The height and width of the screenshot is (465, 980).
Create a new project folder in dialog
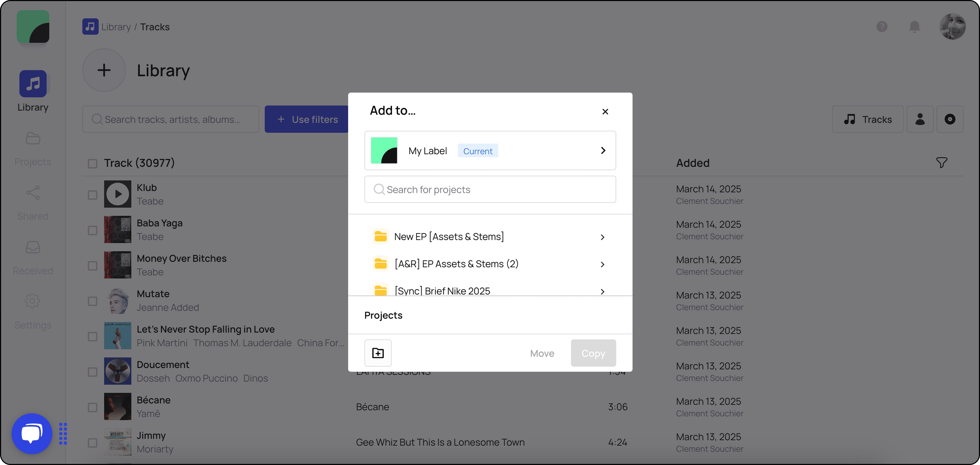pyautogui.click(x=378, y=353)
